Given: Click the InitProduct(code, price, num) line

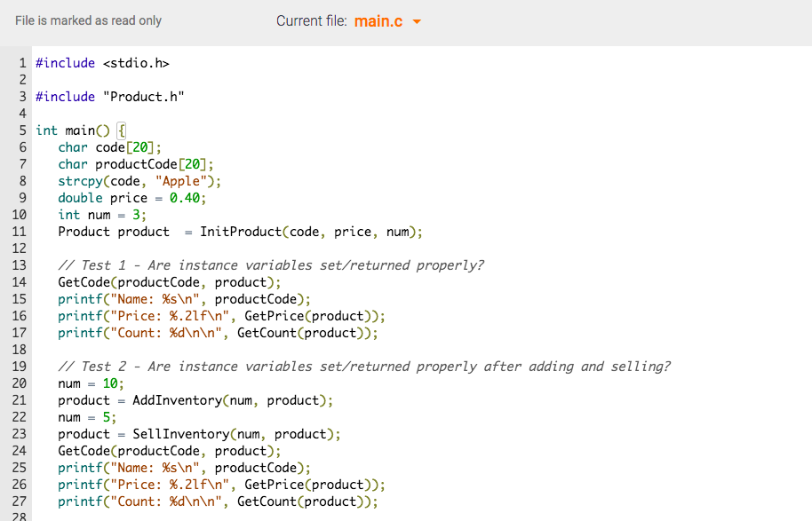Looking at the screenshot, I should point(240,232).
